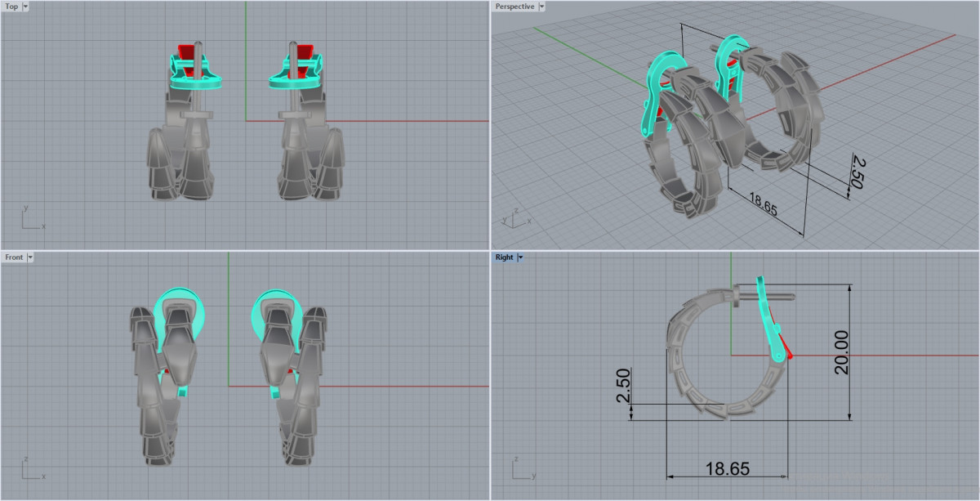
Task: Select the 2.50 dimension in Perspective view
Action: 856,172
